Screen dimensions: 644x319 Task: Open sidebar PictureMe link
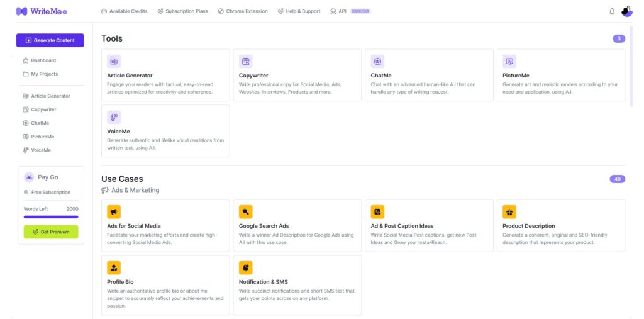tap(38, 137)
